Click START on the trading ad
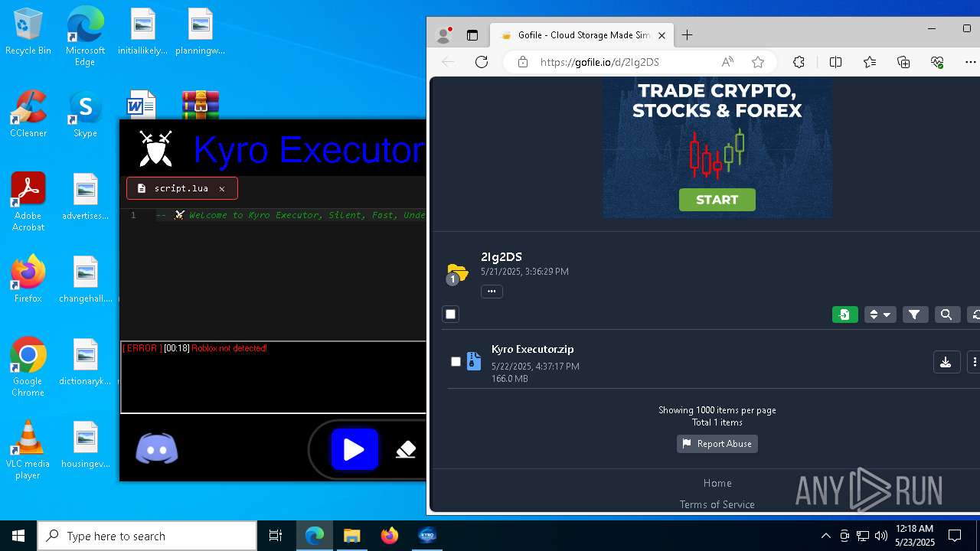 click(x=717, y=200)
